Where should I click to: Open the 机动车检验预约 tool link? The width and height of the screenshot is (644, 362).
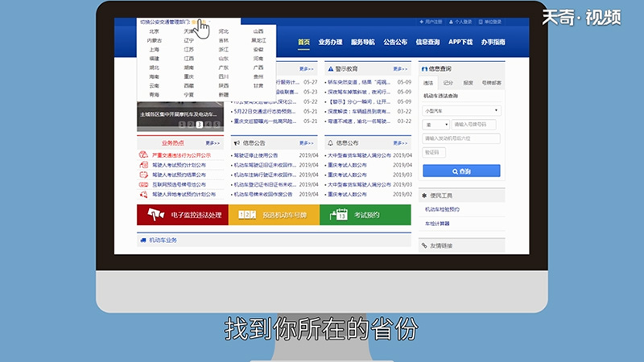tap(442, 209)
